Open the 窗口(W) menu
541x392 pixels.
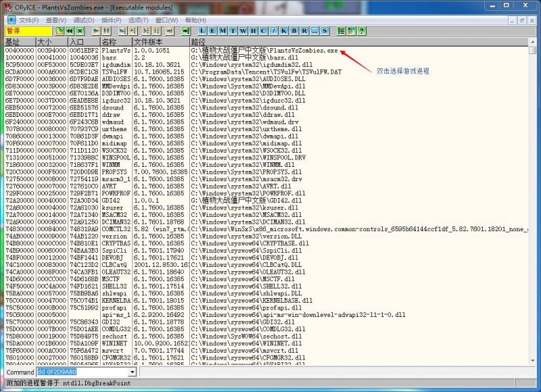click(x=166, y=20)
